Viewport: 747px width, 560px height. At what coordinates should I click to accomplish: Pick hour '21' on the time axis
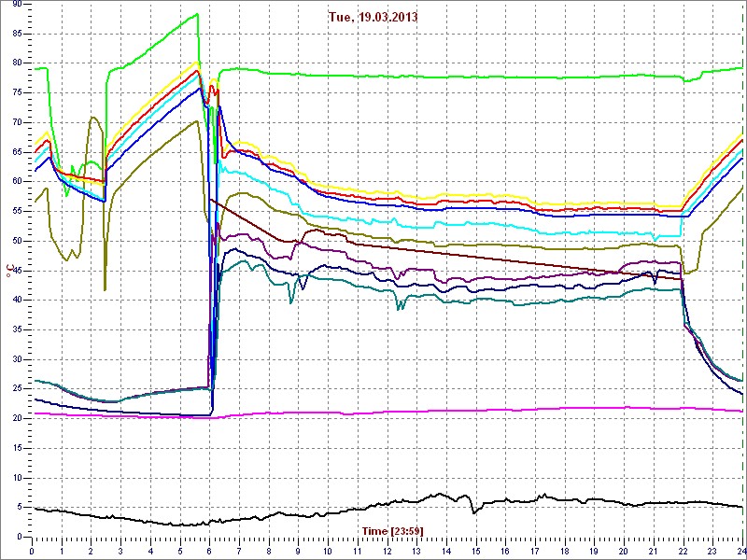coord(653,552)
